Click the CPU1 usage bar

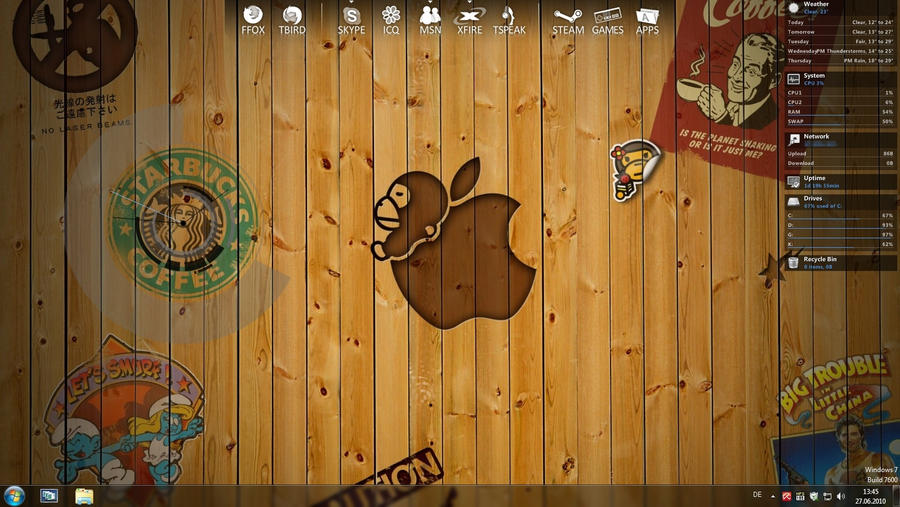840,92
